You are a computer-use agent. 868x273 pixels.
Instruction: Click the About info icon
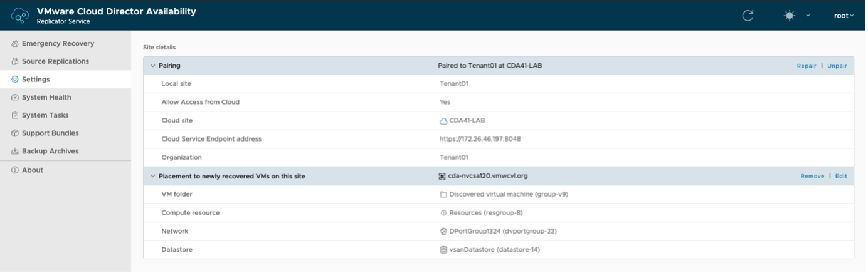15,170
